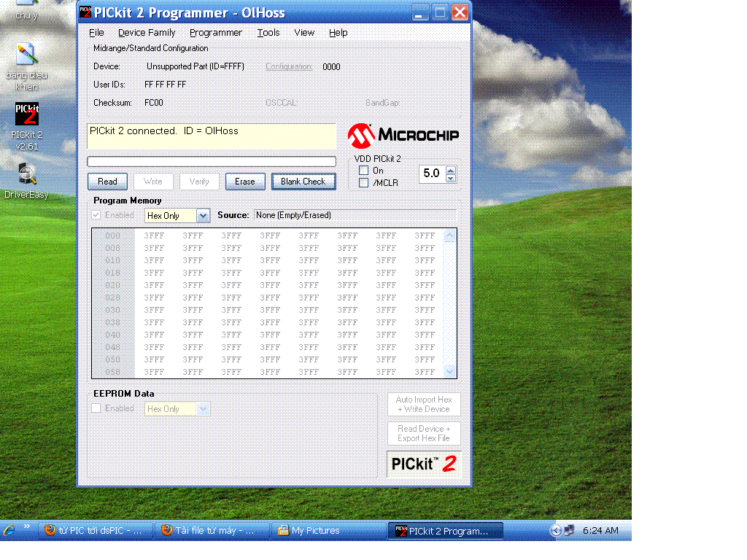Screen dimensions: 747x560
Task: Switch to Tai file tu may Firefox task
Action: click(x=211, y=531)
